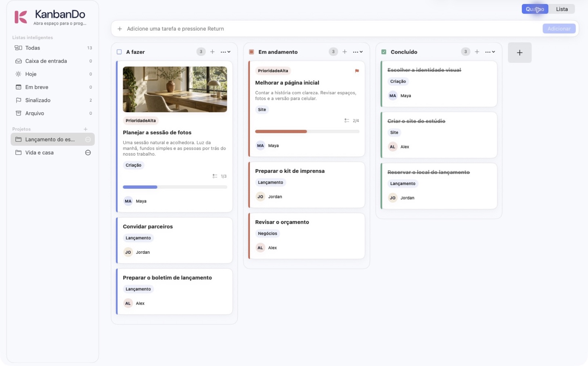Add a card to A fazer column

212,52
